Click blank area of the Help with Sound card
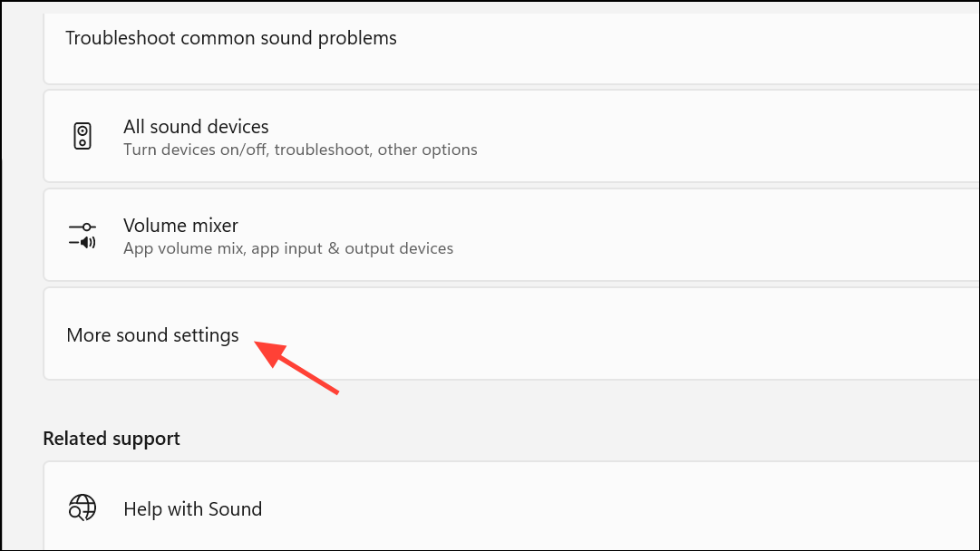This screenshot has height=551, width=980. 635,507
